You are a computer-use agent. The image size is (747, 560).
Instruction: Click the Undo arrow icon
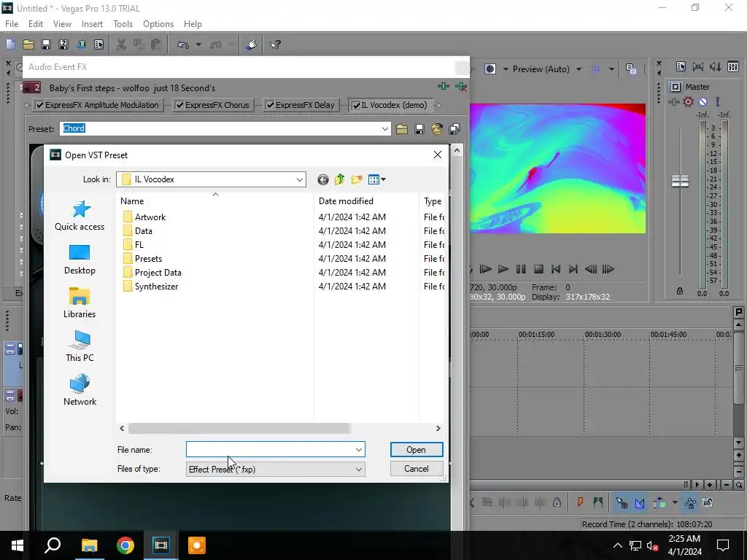tap(183, 44)
